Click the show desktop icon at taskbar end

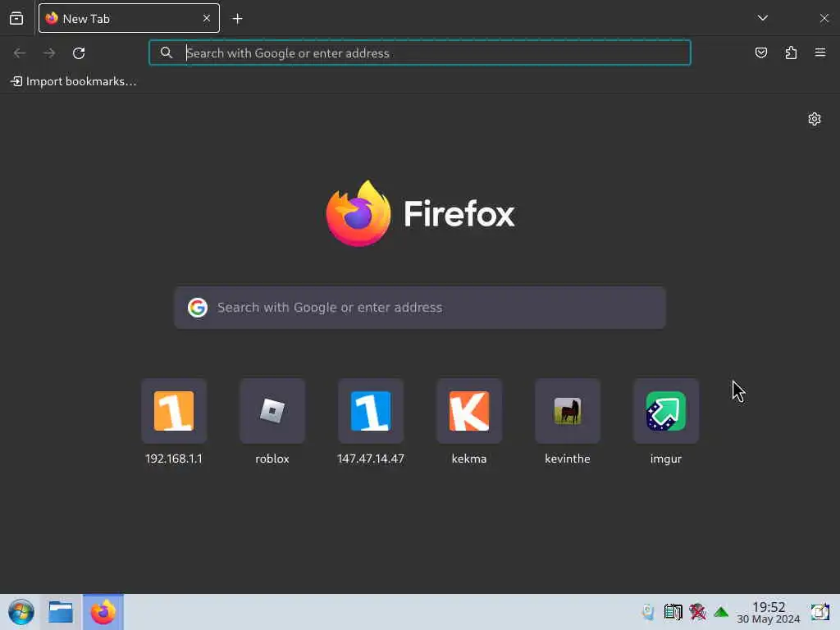[819, 612]
